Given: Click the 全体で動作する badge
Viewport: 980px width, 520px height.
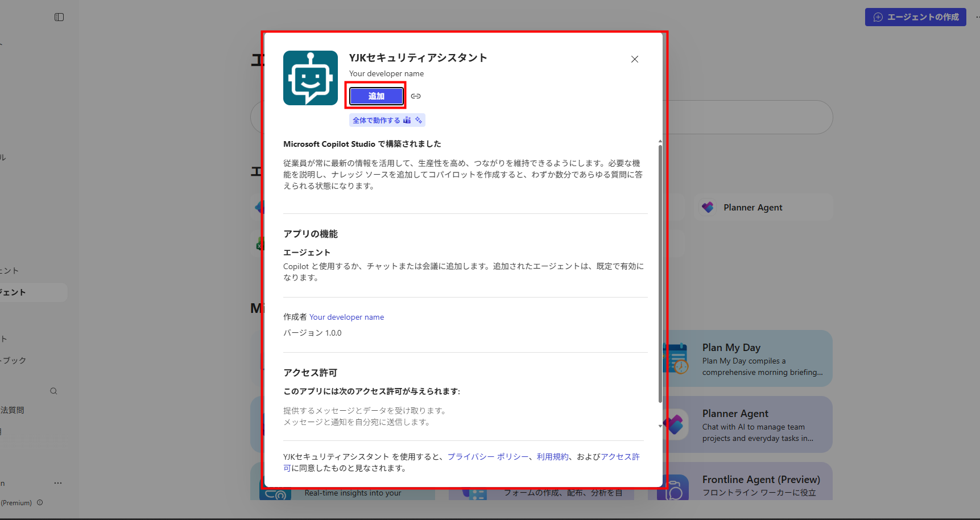Looking at the screenshot, I should coord(387,120).
